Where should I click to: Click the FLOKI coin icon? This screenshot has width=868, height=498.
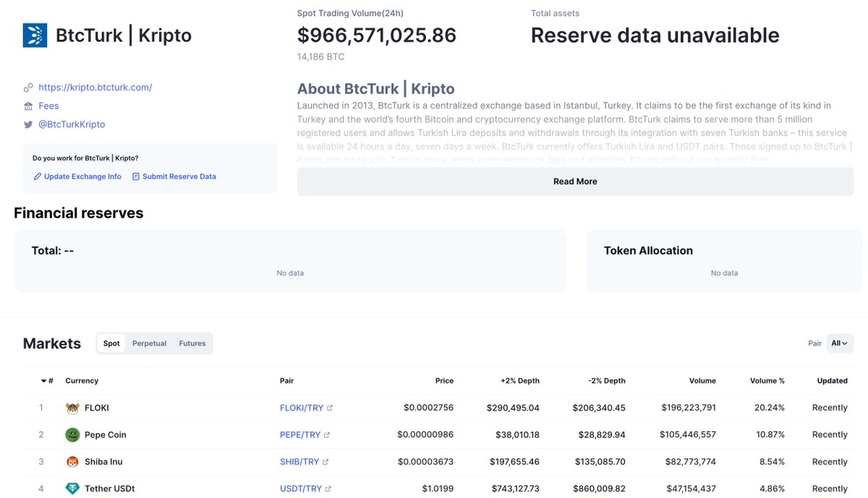72,408
